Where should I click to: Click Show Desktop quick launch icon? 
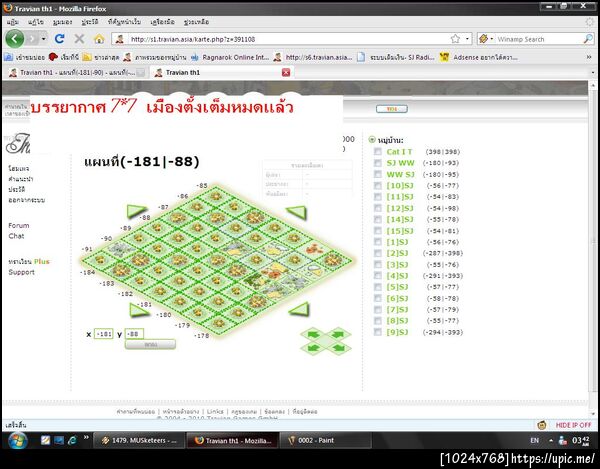[59, 440]
